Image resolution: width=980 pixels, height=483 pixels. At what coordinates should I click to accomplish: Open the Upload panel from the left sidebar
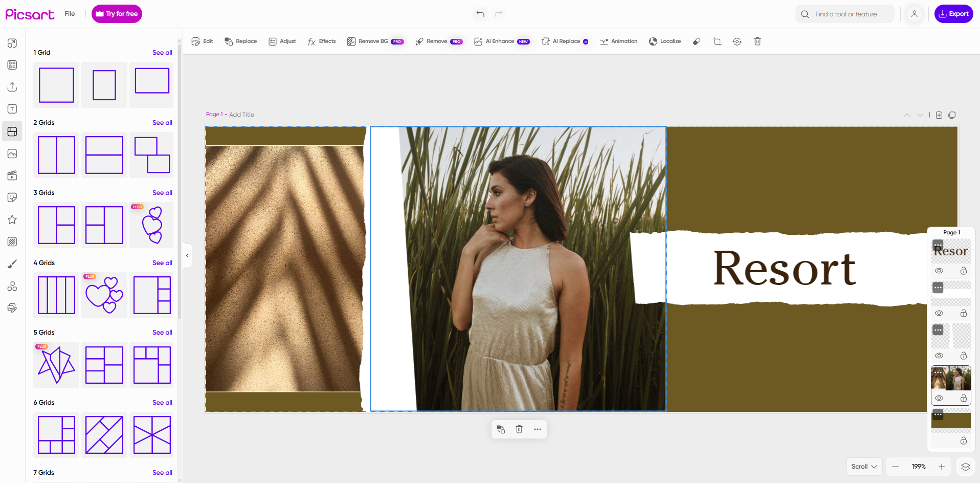12,87
